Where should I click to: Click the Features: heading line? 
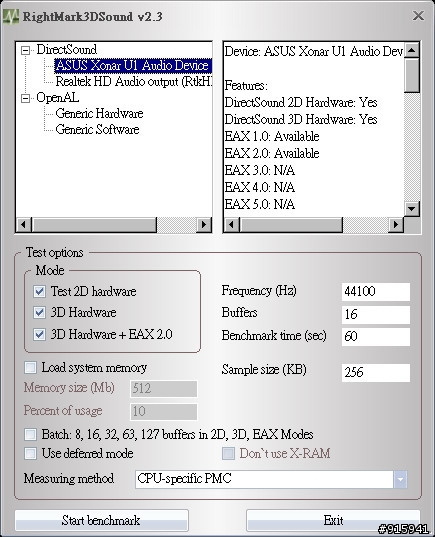[x=246, y=86]
